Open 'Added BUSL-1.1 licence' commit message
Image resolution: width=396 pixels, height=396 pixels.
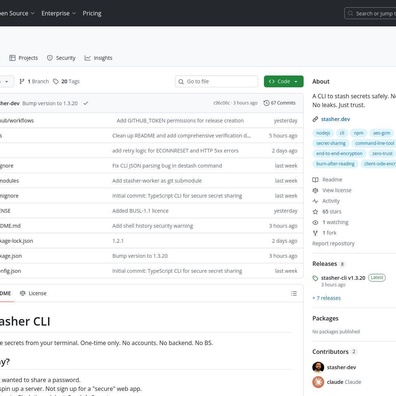click(140, 211)
